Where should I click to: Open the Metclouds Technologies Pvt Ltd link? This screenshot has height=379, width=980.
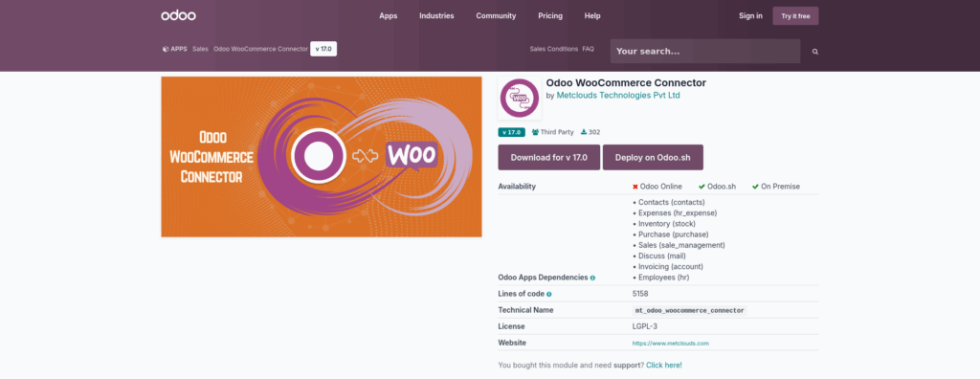tap(618, 96)
